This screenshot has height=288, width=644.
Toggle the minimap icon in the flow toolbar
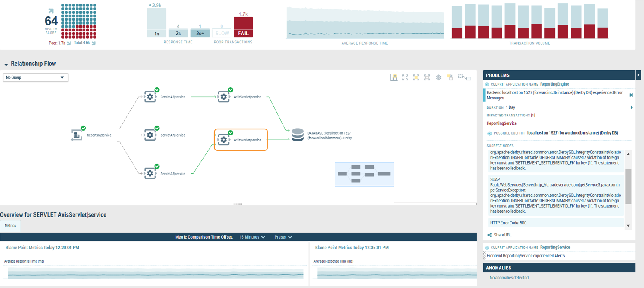[x=464, y=77]
